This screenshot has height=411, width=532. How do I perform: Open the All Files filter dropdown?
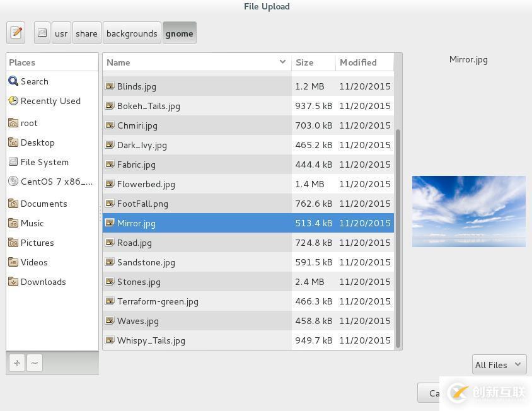[499, 364]
